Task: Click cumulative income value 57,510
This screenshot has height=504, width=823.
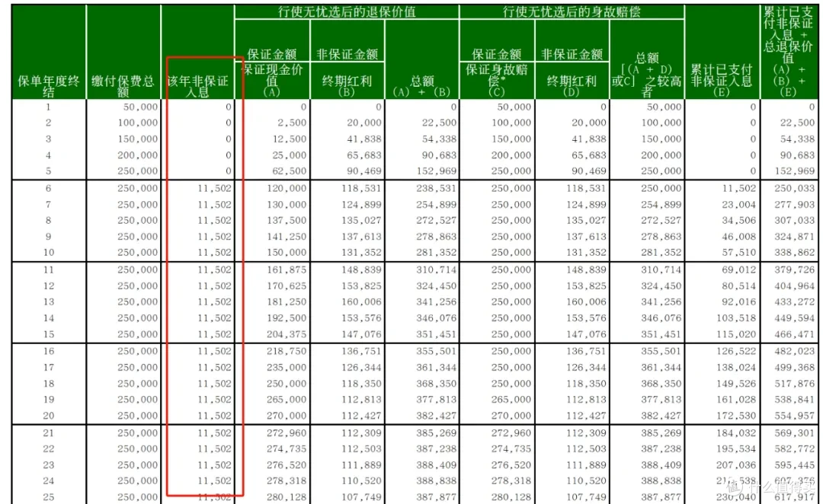Action: tap(739, 252)
